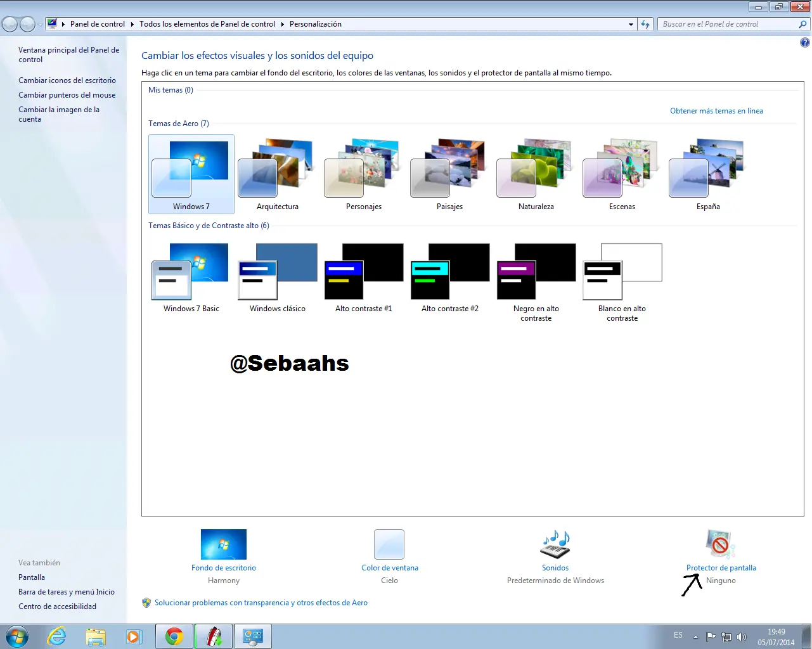Open the Protector de pantalla icon
The height and width of the screenshot is (649, 812).
tap(721, 544)
